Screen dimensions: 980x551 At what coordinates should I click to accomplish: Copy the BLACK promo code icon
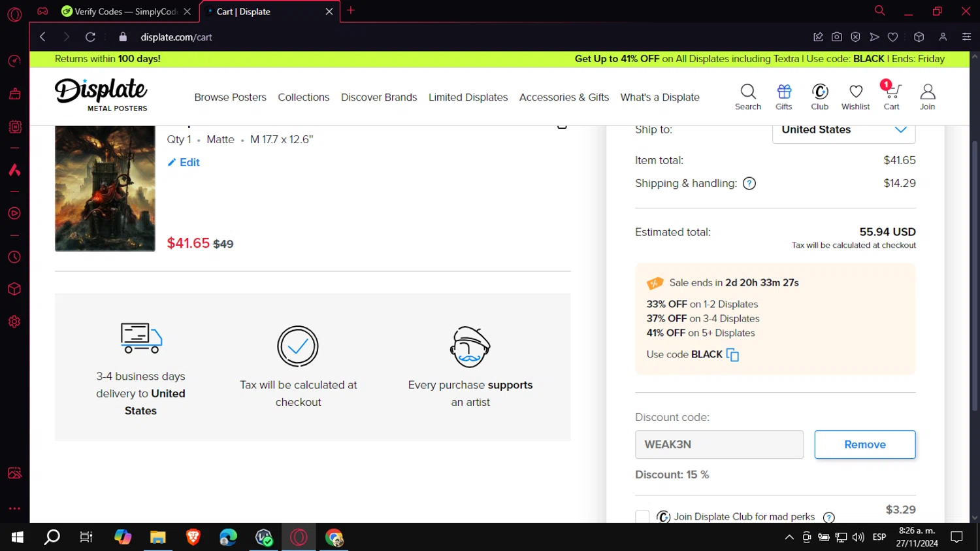(x=732, y=355)
